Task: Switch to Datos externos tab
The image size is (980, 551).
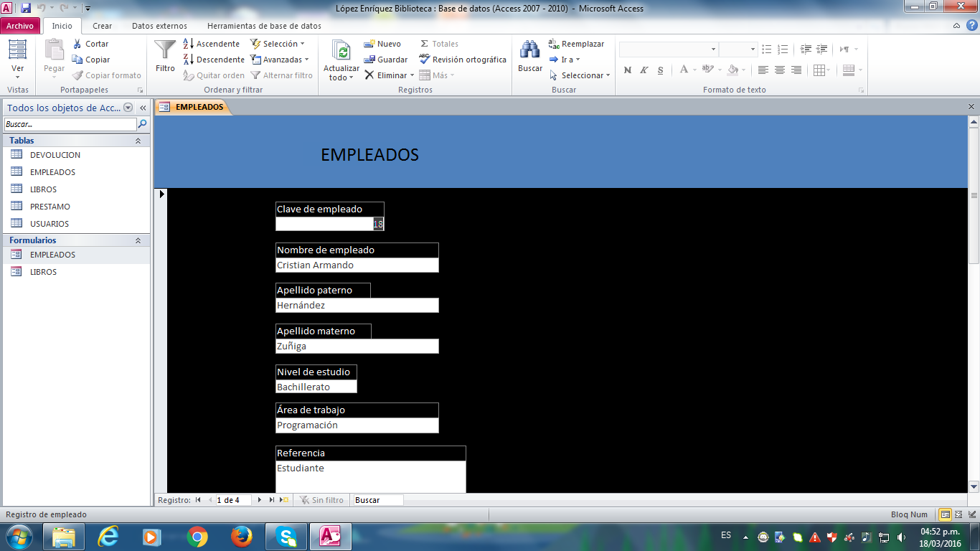Action: click(x=159, y=26)
